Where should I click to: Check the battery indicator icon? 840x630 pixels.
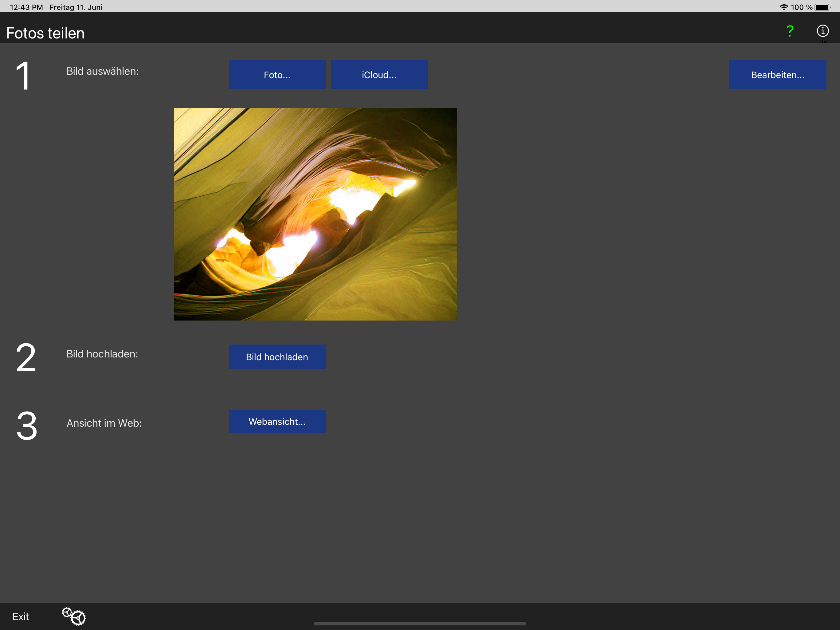point(822,7)
